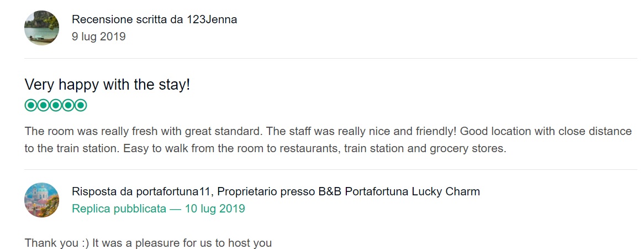Open portafortuna11's cathedral avatar picture
This screenshot has width=644, height=249.
coord(41,200)
